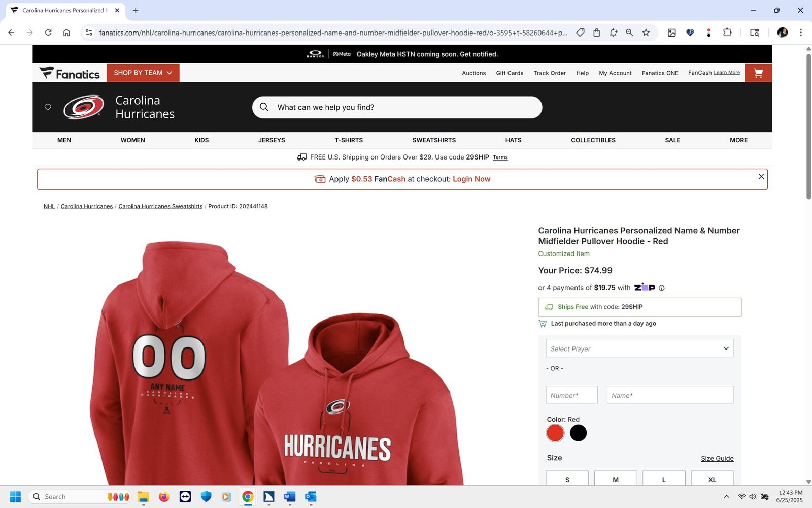812x508 pixels.
Task: Open the T-SHIRTS category menu
Action: [x=349, y=140]
